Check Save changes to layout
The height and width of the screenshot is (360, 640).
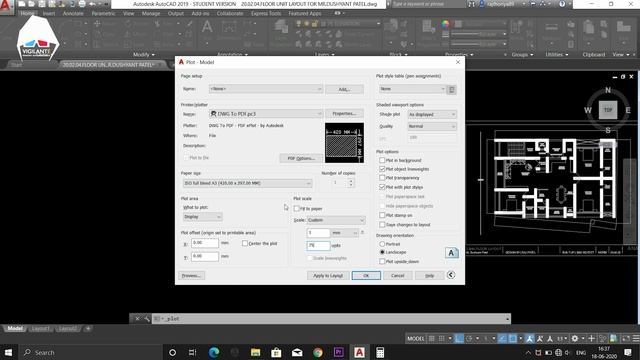click(x=382, y=224)
